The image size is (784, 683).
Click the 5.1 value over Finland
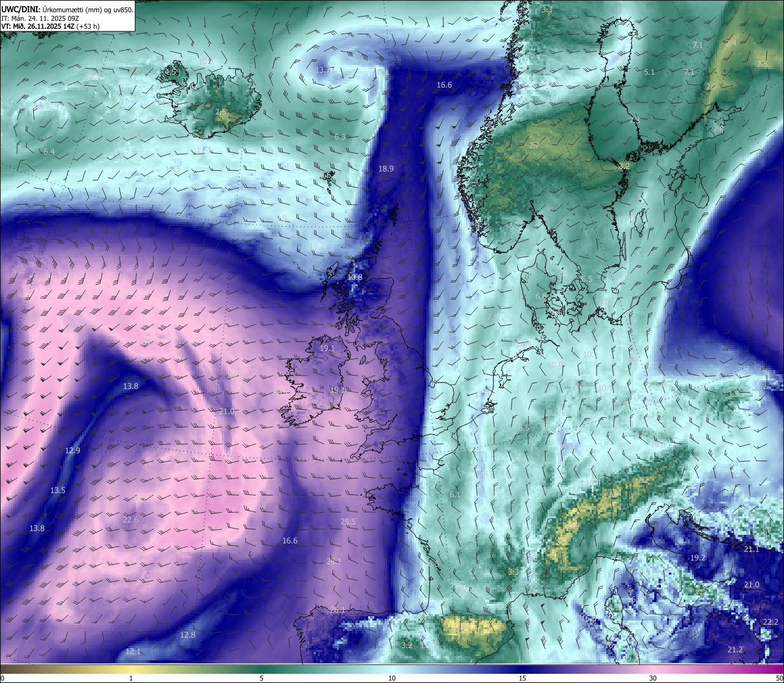(x=649, y=72)
